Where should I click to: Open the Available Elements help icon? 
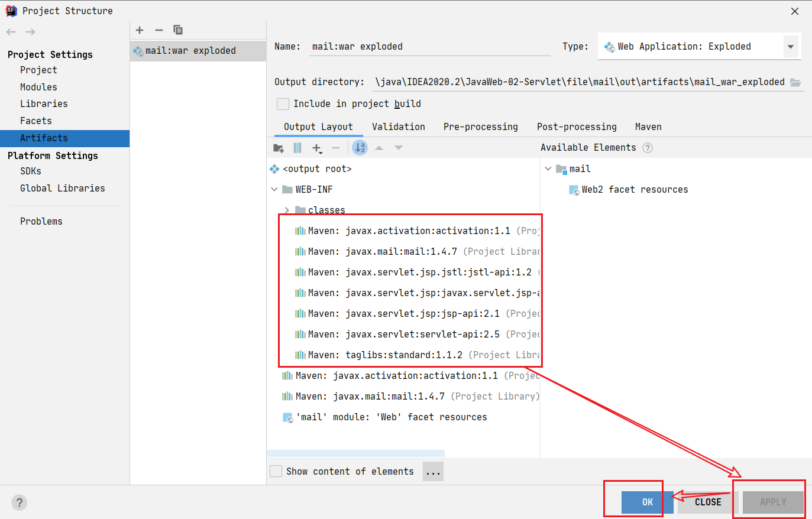648,148
